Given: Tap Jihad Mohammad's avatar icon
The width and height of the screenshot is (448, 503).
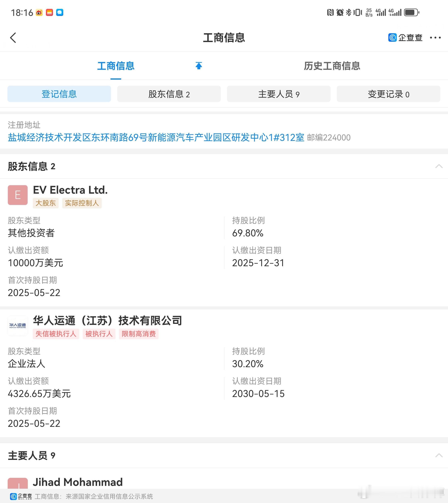Looking at the screenshot, I should click(x=18, y=483).
